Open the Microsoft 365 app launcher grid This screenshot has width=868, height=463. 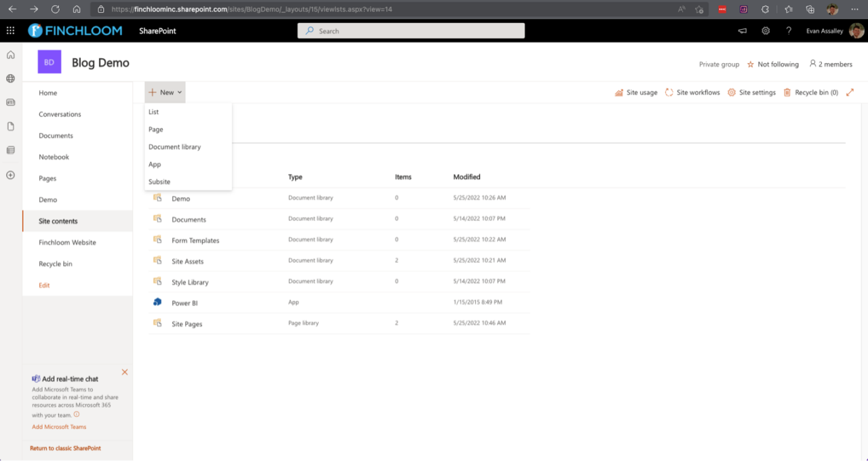tap(10, 31)
